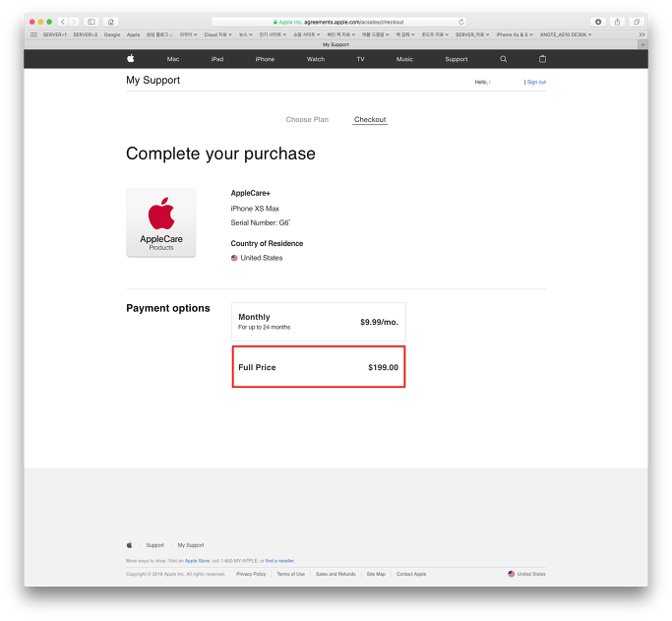
Task: Expand the XNOTE_A510 bookmark folder
Action: click(x=566, y=34)
